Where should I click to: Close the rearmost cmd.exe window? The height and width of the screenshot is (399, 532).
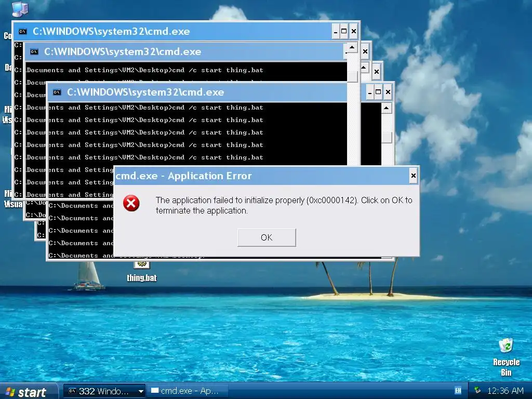tap(353, 32)
